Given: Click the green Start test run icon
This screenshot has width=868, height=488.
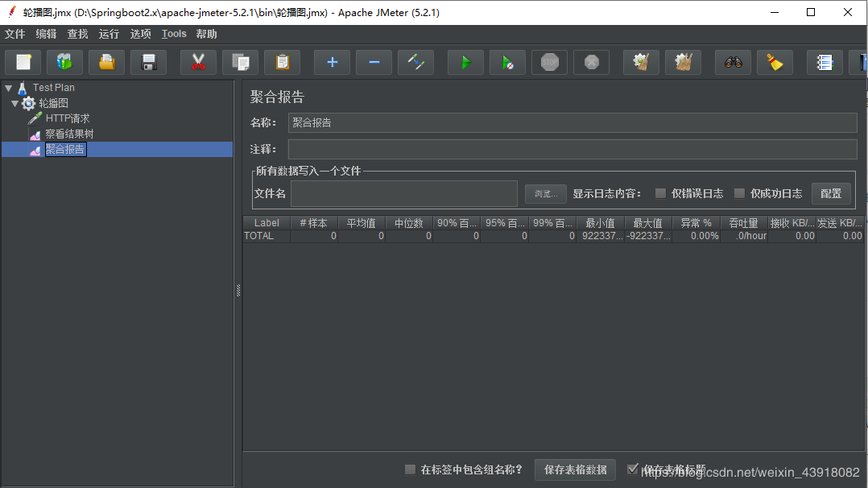Looking at the screenshot, I should (x=465, y=62).
